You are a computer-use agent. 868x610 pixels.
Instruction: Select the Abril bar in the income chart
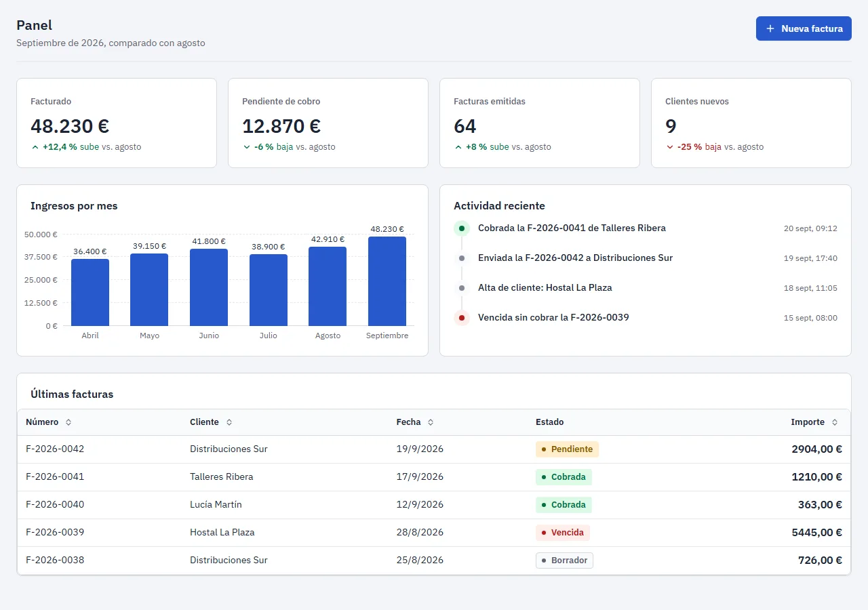[x=90, y=292]
